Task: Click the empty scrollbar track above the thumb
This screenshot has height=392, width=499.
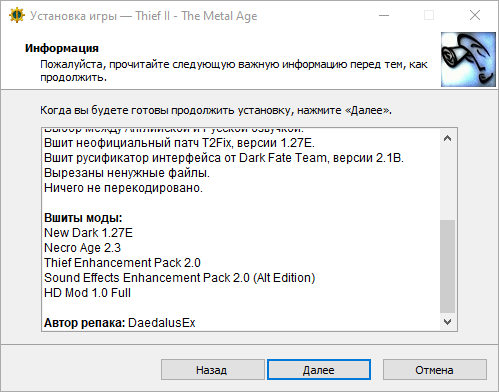Action: pos(447,183)
